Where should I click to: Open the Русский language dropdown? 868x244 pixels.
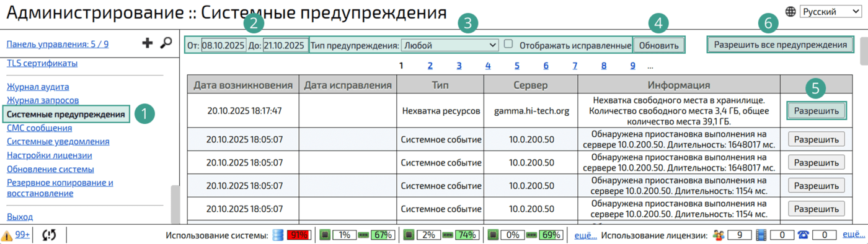point(830,11)
